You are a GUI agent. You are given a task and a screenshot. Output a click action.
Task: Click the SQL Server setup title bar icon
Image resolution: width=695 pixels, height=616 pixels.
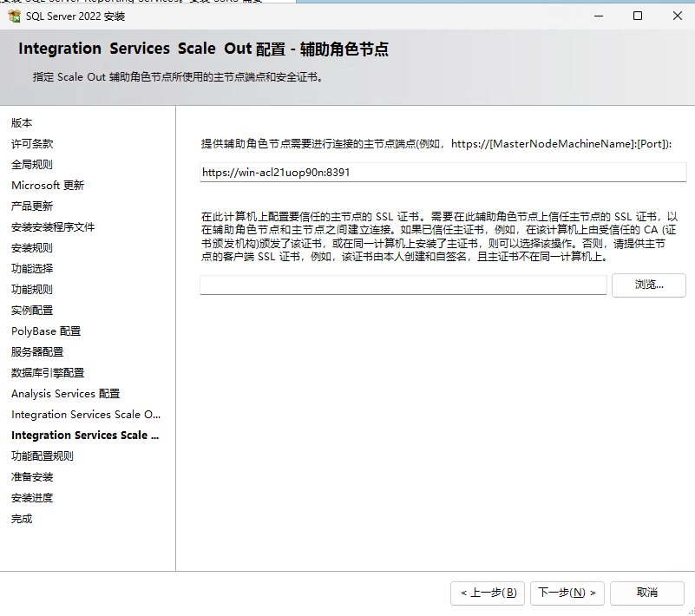pyautogui.click(x=14, y=16)
